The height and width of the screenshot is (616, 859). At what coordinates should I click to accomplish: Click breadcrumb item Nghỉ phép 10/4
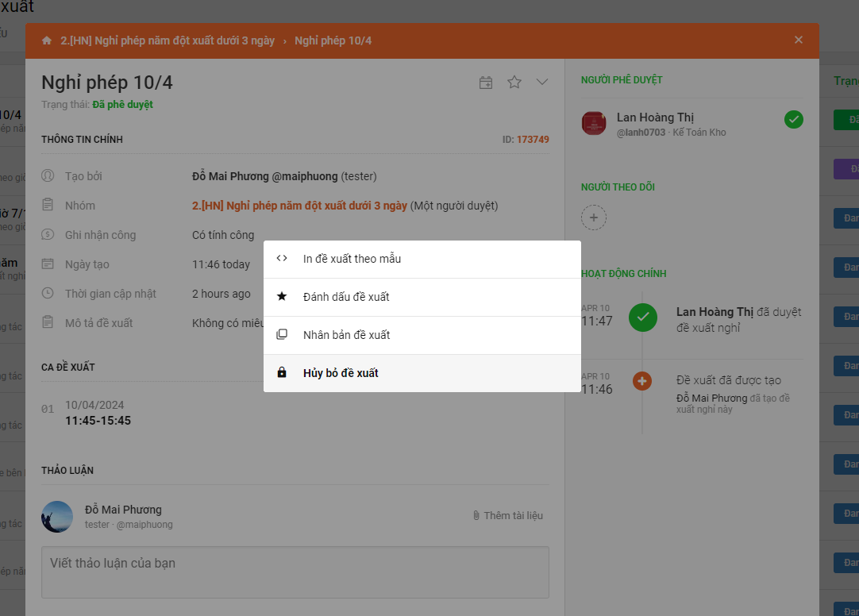pos(333,40)
